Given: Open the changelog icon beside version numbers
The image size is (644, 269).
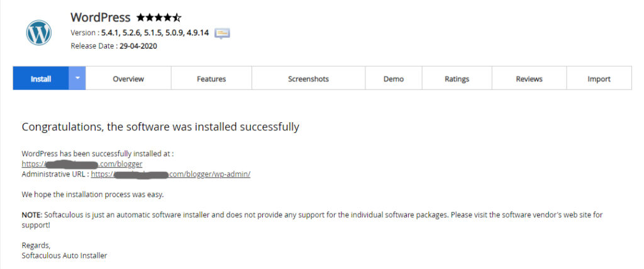Looking at the screenshot, I should [222, 33].
